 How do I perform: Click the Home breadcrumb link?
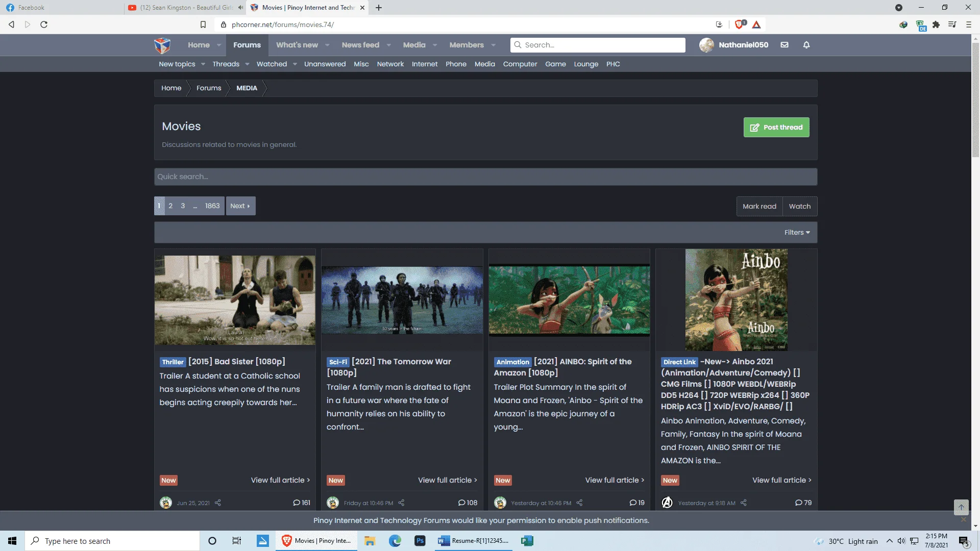point(171,88)
